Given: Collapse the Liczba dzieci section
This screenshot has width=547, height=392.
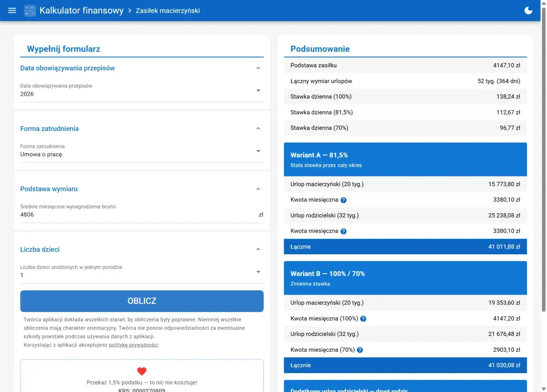Looking at the screenshot, I should pos(258,249).
